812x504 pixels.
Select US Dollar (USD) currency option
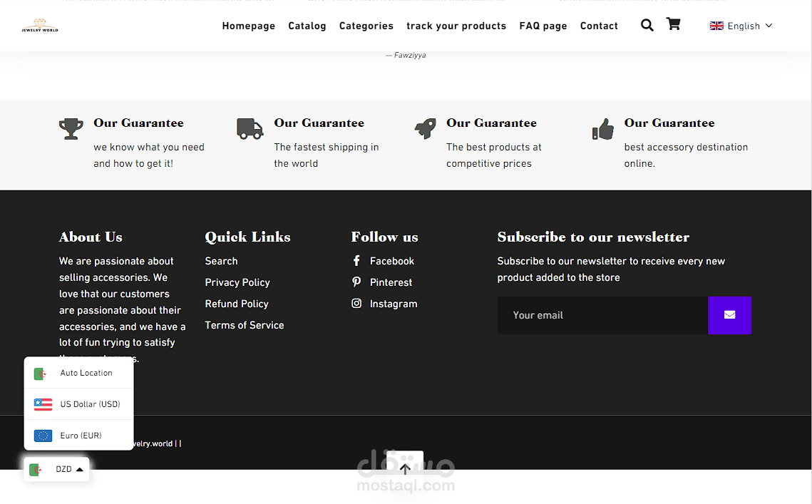tap(79, 404)
